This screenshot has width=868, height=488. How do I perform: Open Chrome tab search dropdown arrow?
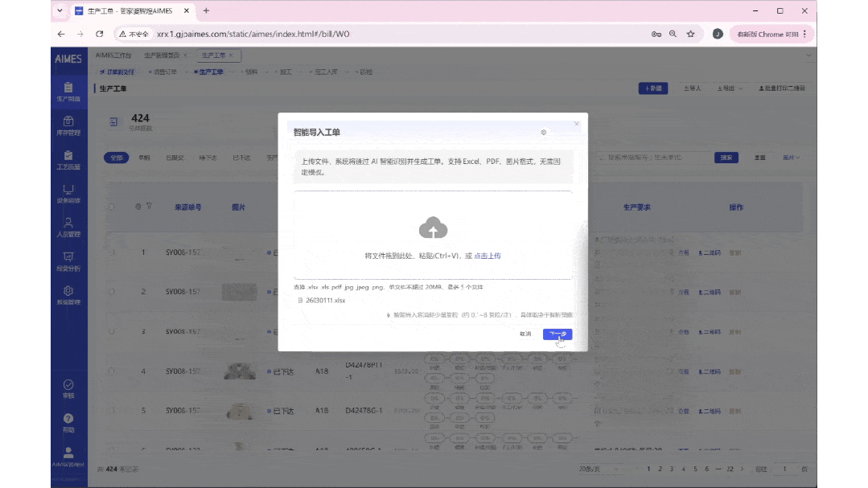(x=60, y=10)
